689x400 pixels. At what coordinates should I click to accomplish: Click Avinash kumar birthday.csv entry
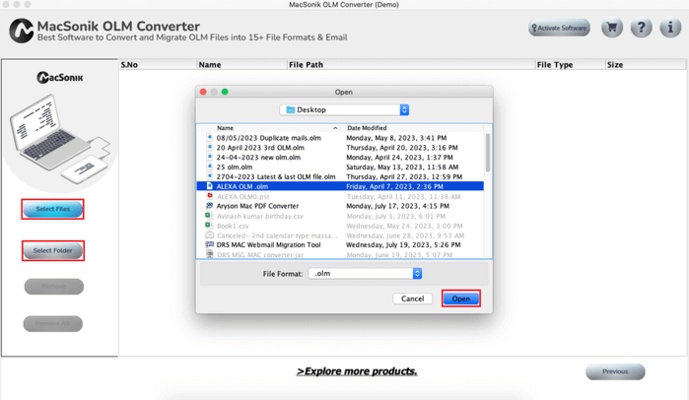pos(260,216)
